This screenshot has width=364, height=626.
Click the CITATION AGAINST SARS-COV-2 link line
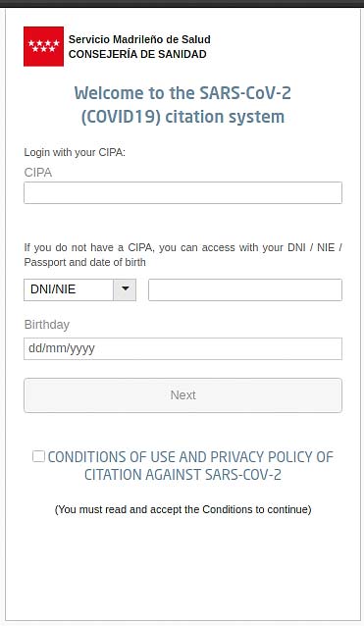point(182,475)
